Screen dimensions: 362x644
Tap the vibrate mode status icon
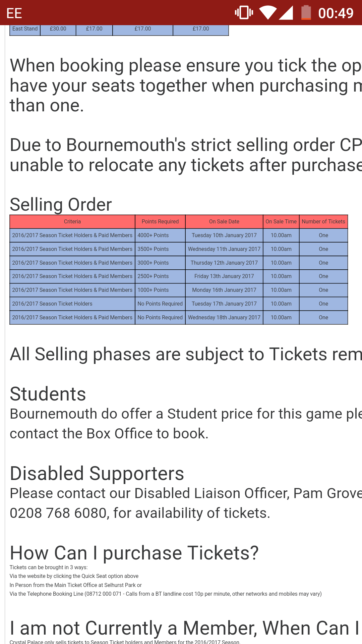tap(244, 13)
